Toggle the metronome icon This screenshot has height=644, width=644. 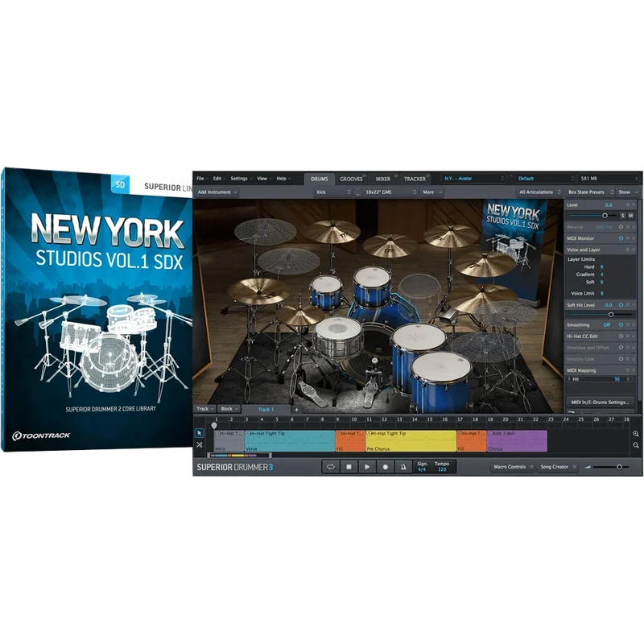coord(403,467)
